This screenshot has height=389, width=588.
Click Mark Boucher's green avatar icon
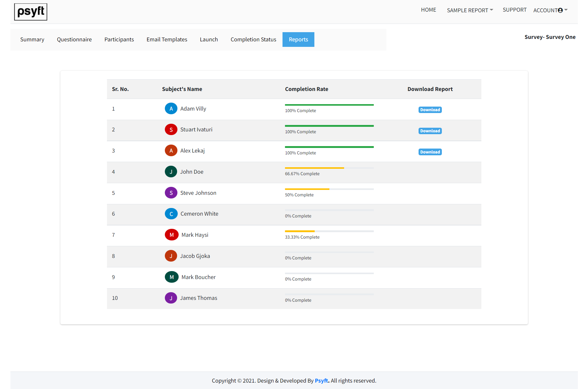coord(172,277)
